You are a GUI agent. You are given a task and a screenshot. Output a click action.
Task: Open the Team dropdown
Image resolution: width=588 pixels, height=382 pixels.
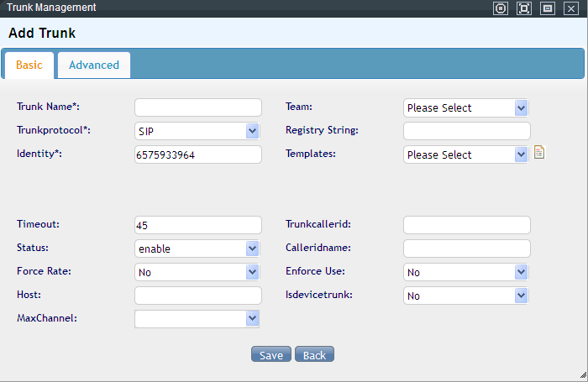tap(466, 107)
